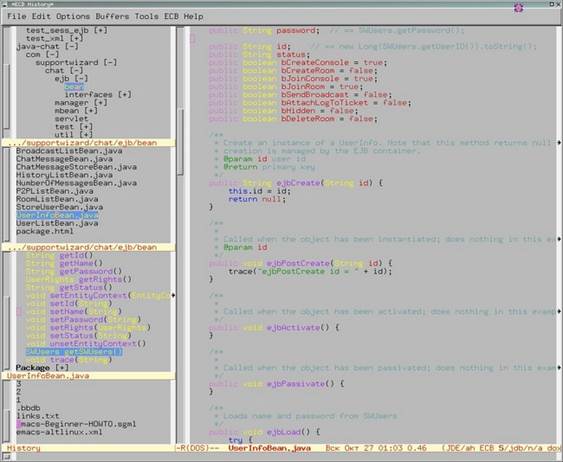The image size is (563, 462).
Task: Place cursor on ejbPassivate method in editor
Action: point(295,384)
